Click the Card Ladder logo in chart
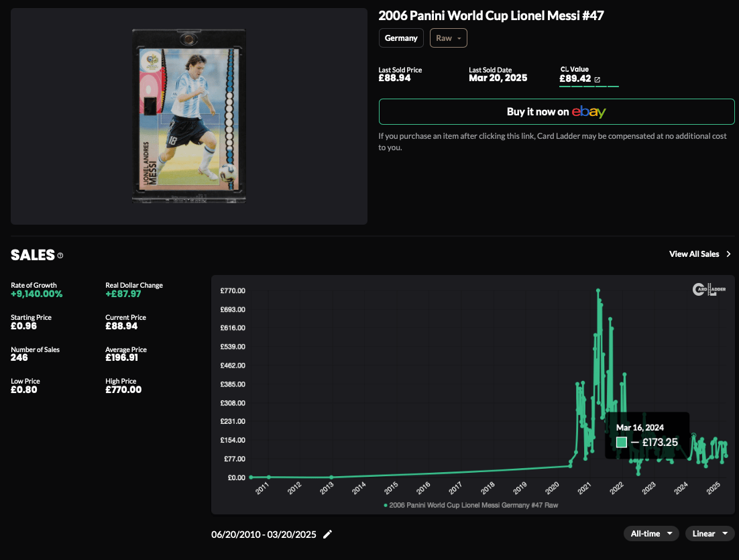The height and width of the screenshot is (560, 739). click(709, 290)
